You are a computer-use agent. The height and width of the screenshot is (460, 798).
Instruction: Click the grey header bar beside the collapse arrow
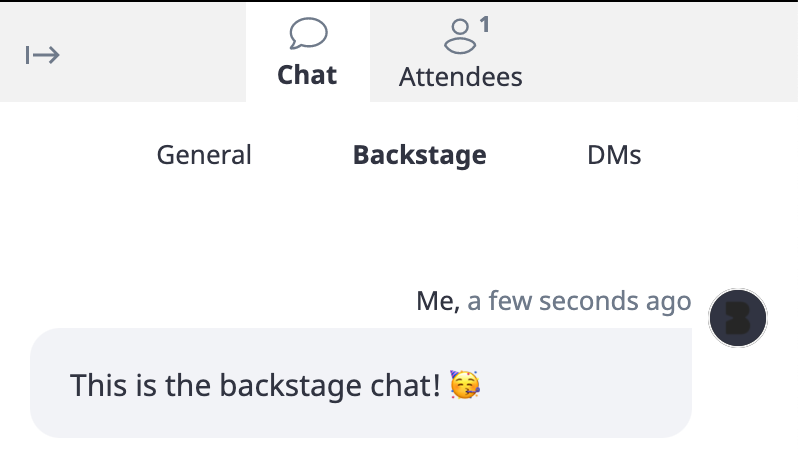(153, 53)
